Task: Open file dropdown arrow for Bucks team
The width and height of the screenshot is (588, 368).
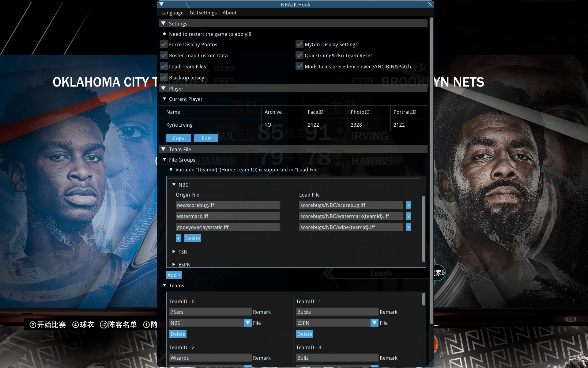Action: (374, 323)
